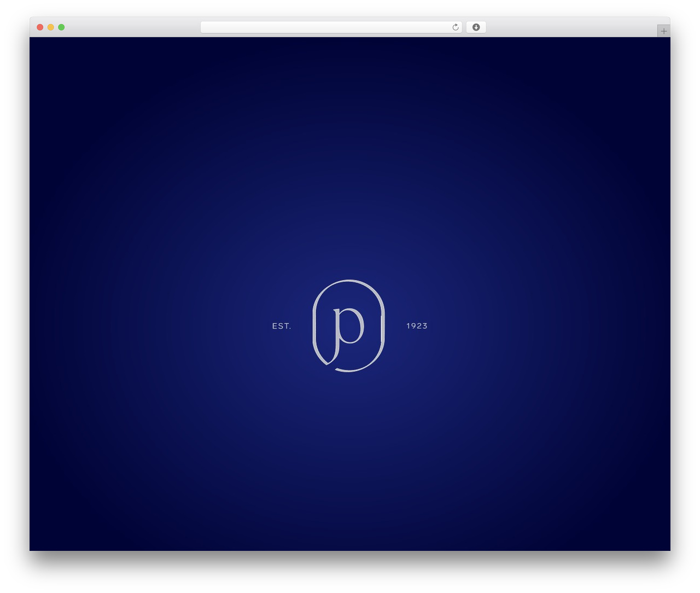Close the window with red button
The width and height of the screenshot is (700, 593).
tap(40, 27)
